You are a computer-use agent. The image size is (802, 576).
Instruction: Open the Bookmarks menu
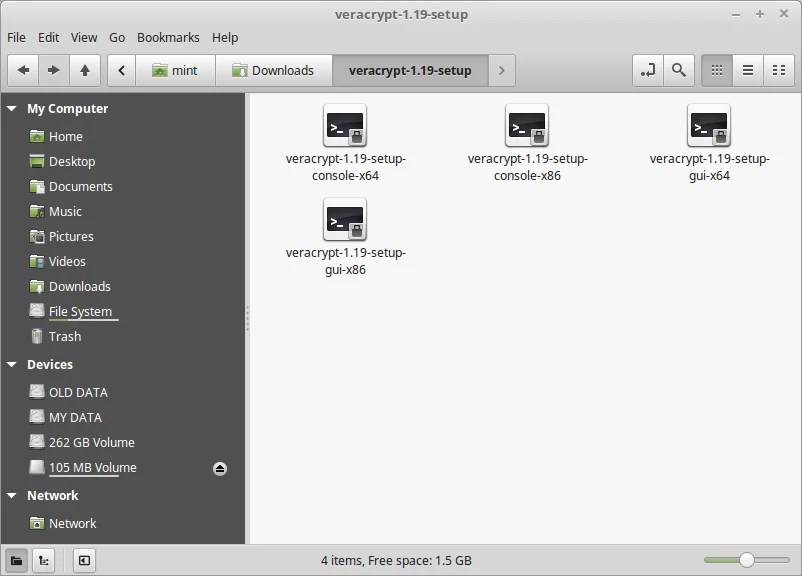(x=168, y=37)
